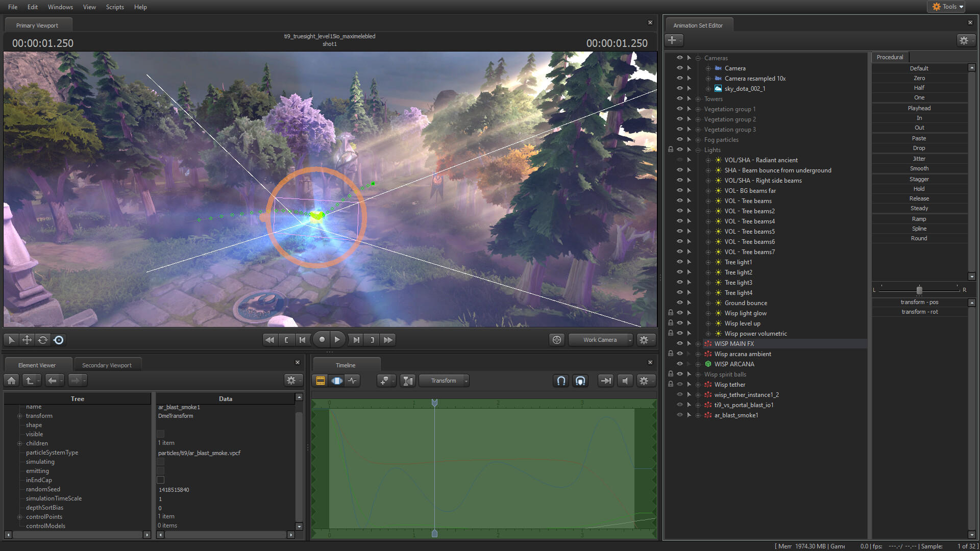The height and width of the screenshot is (551, 980).
Task: Select transform - pos control
Action: 919,302
